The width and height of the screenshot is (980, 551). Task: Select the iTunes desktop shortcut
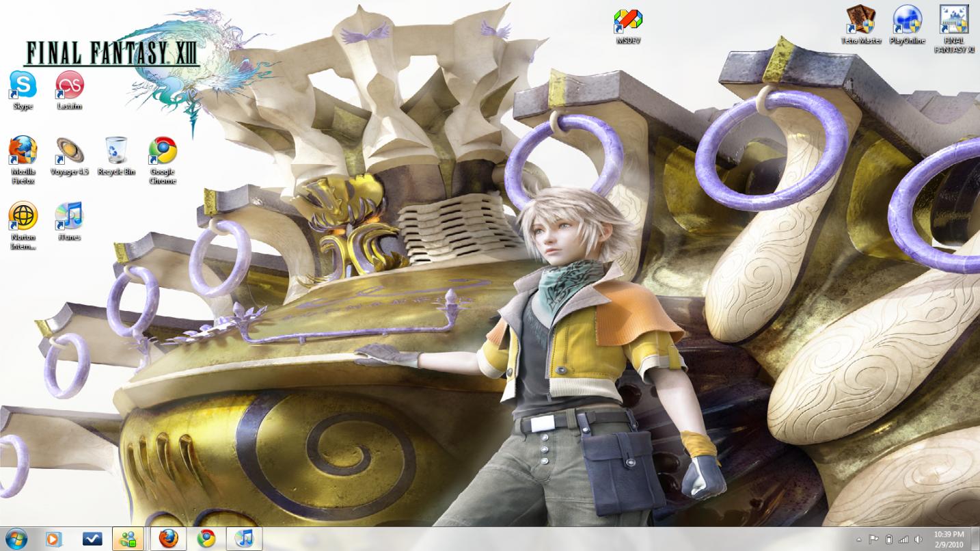tap(70, 221)
